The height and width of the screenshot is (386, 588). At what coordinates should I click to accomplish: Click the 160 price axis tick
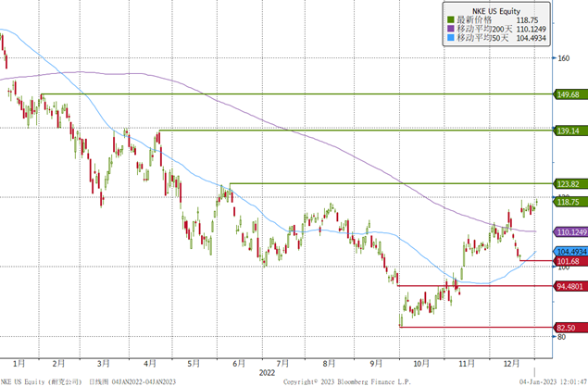(561, 58)
